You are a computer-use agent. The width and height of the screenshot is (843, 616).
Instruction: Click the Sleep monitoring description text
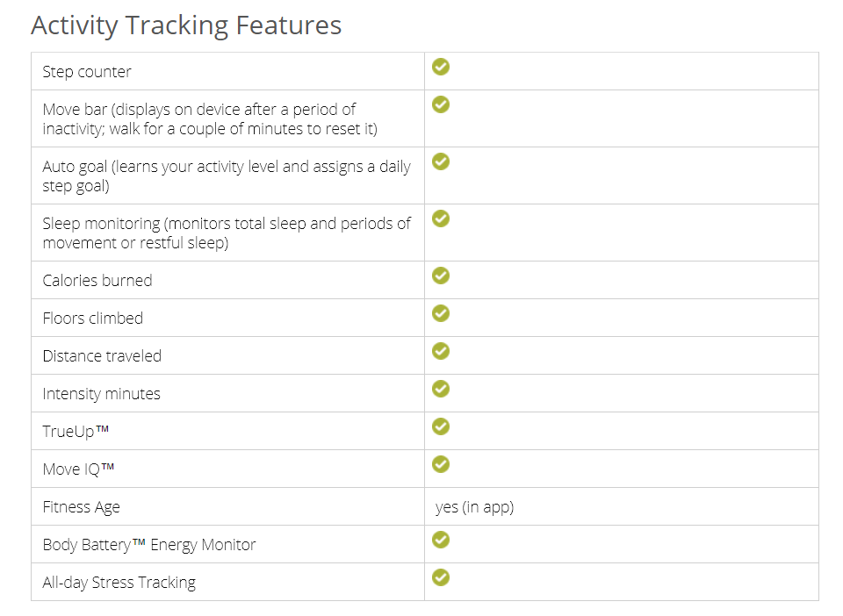226,233
